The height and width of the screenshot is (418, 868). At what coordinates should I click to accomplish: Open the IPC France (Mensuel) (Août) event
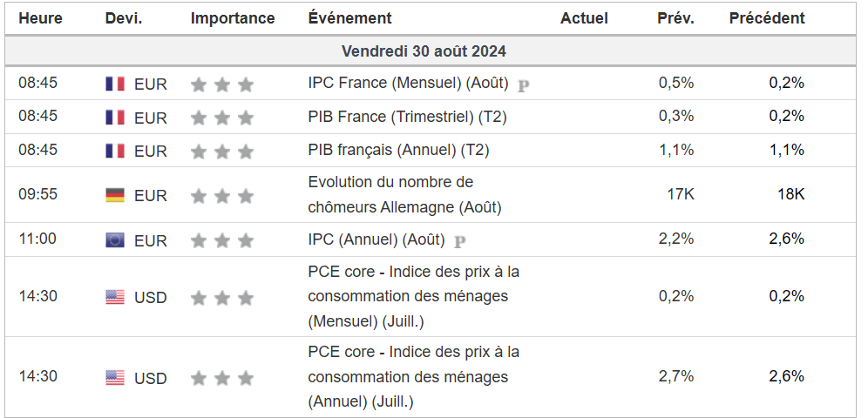tap(408, 83)
